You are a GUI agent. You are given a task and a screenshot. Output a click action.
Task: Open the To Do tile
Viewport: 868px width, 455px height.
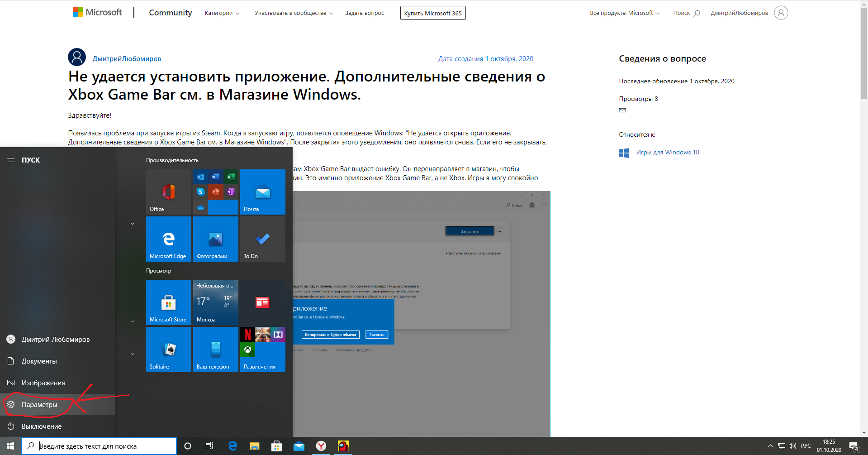tap(263, 239)
